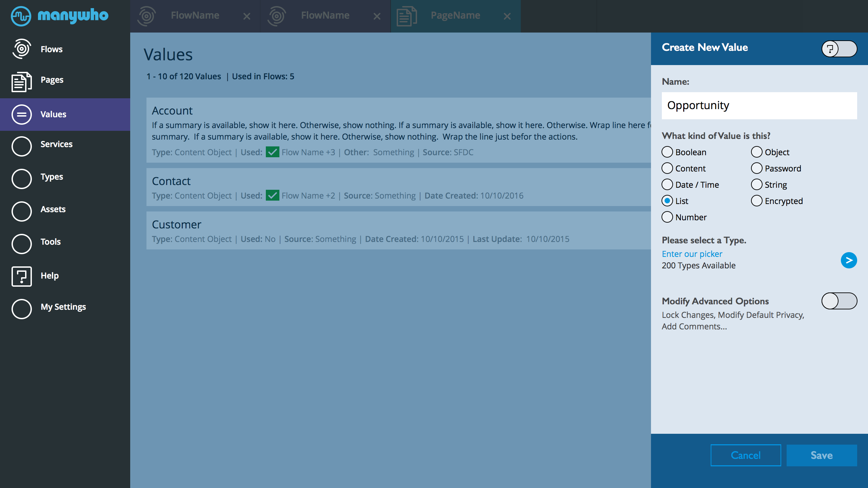Image resolution: width=868 pixels, height=488 pixels.
Task: Select the Number radio button
Action: pyautogui.click(x=667, y=217)
